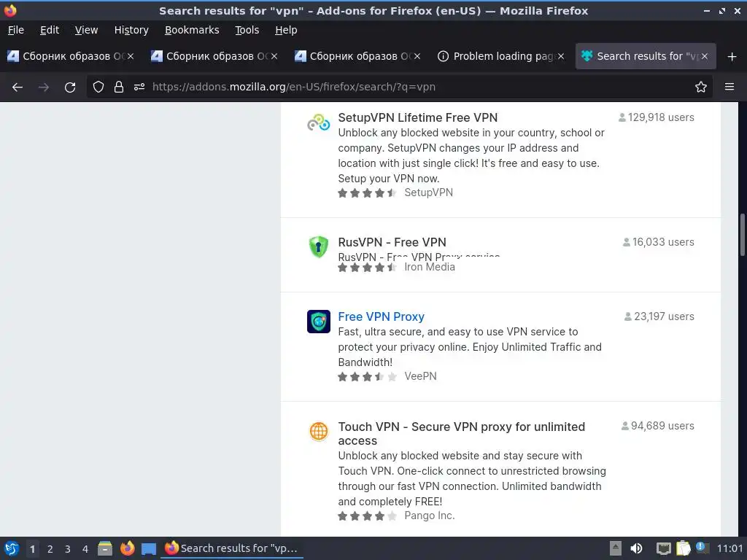Screen dimensions: 747x560
Task: Open the Bookmarks menu
Action: [x=192, y=30]
